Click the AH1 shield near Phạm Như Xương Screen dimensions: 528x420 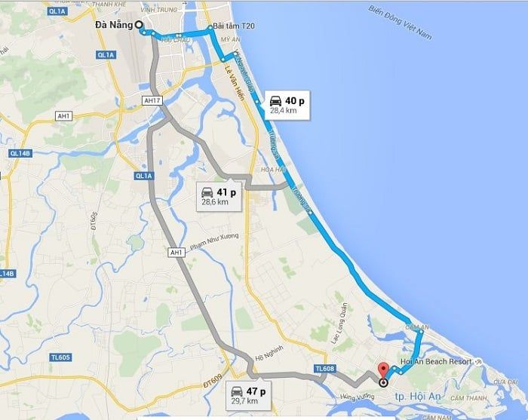(x=176, y=253)
